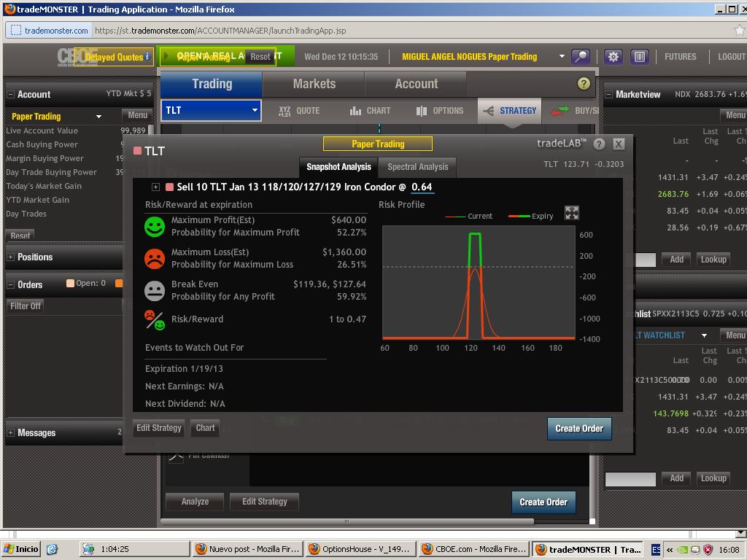Click Lookup in the Marketview panel

(713, 260)
